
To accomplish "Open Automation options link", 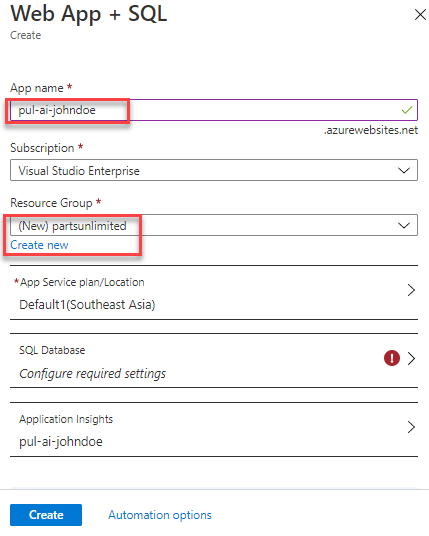I will (x=160, y=515).
